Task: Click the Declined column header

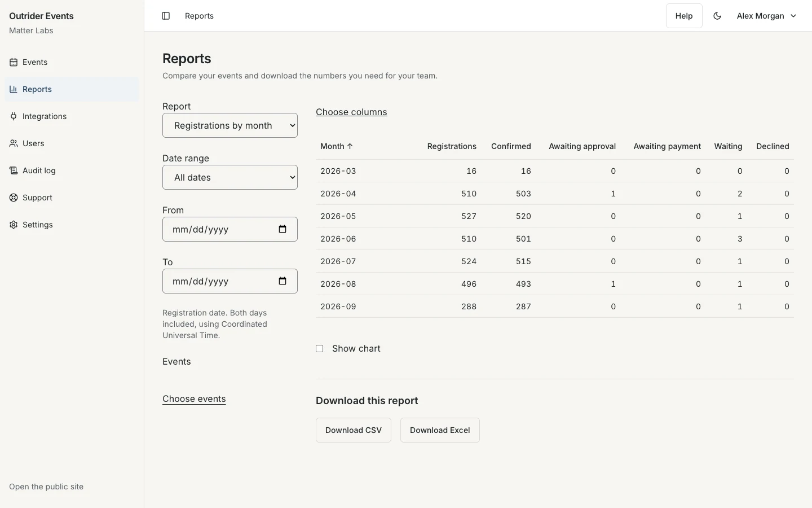Action: click(773, 146)
